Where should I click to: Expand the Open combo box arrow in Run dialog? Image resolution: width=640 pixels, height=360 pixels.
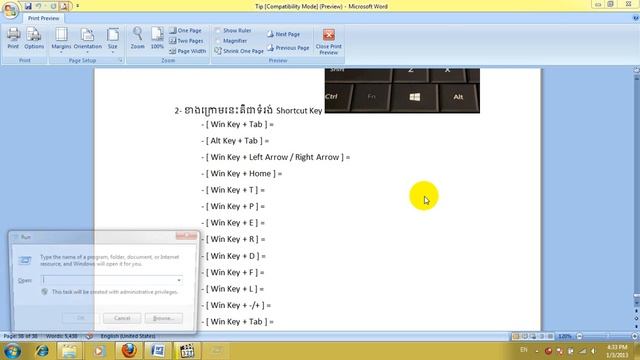(179, 280)
